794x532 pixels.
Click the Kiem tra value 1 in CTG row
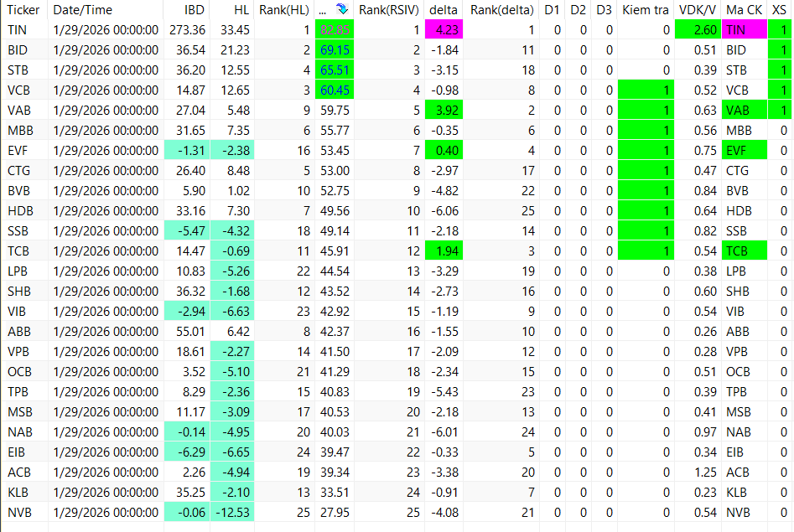click(x=646, y=171)
